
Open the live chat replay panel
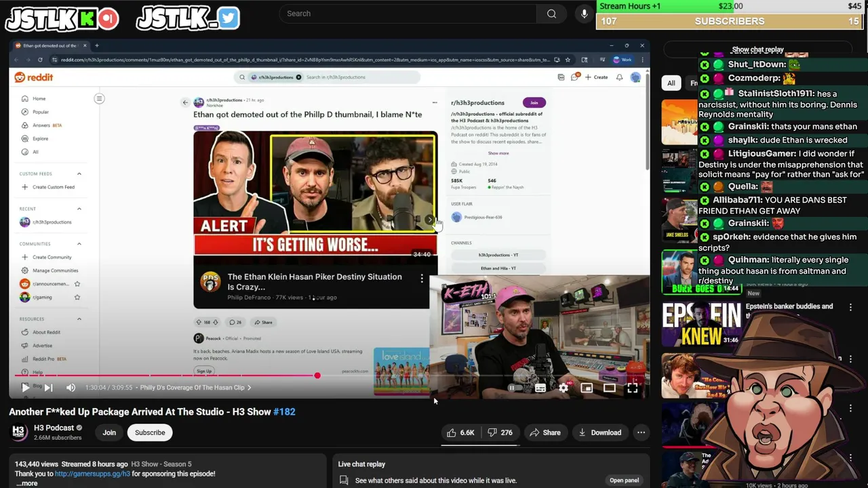click(624, 481)
